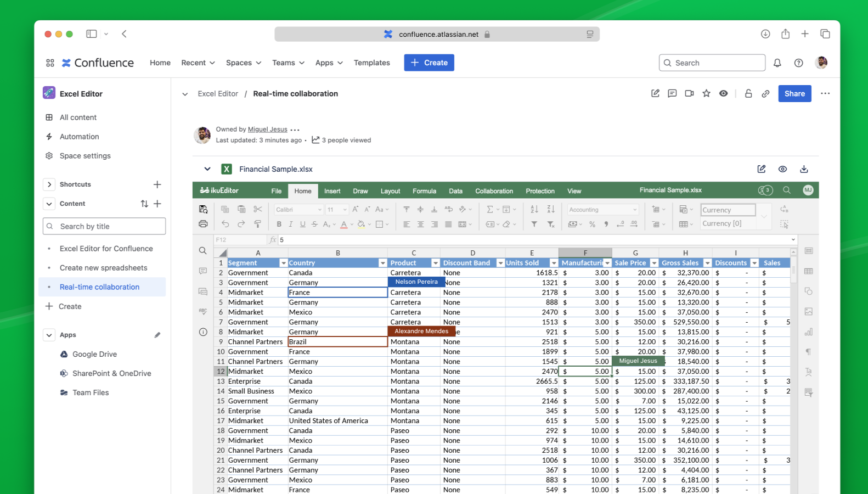Click the print icon in editor toolbar

[203, 224]
